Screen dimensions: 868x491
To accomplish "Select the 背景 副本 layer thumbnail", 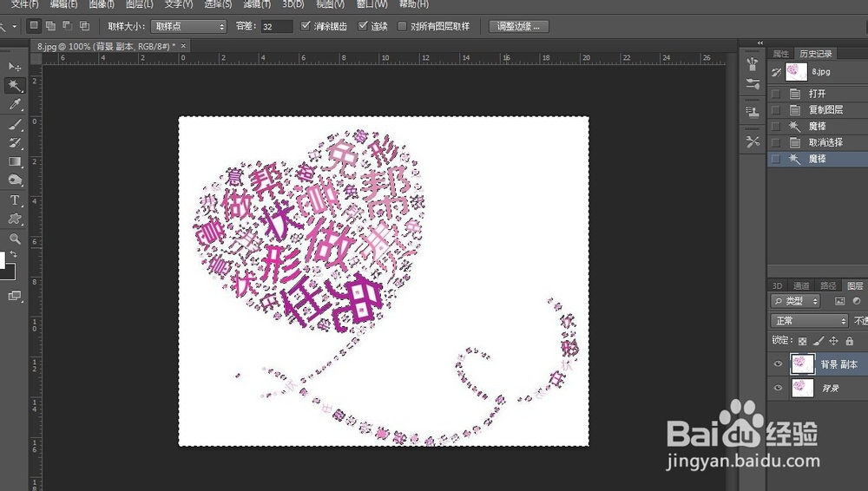I will 803,363.
